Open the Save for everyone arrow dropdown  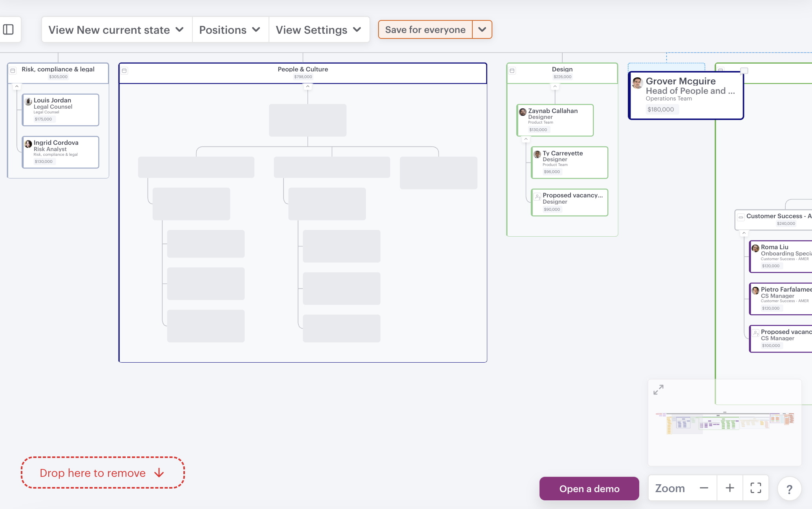click(x=482, y=30)
